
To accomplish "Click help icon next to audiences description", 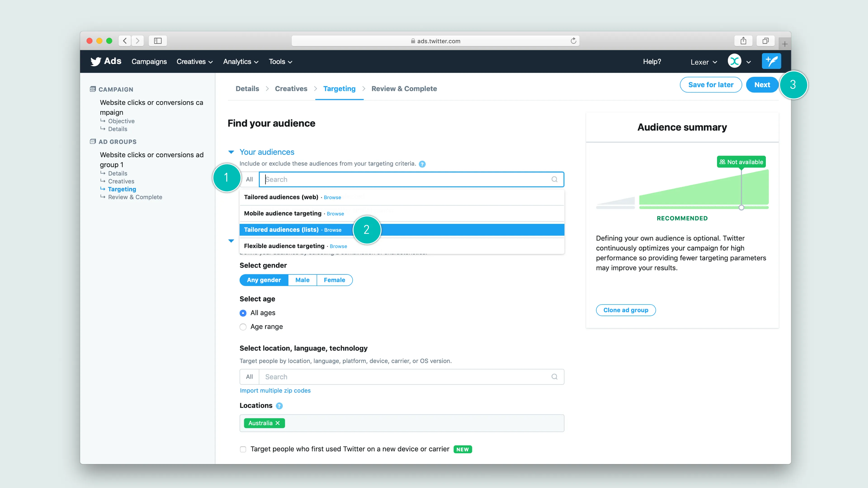I will (422, 164).
